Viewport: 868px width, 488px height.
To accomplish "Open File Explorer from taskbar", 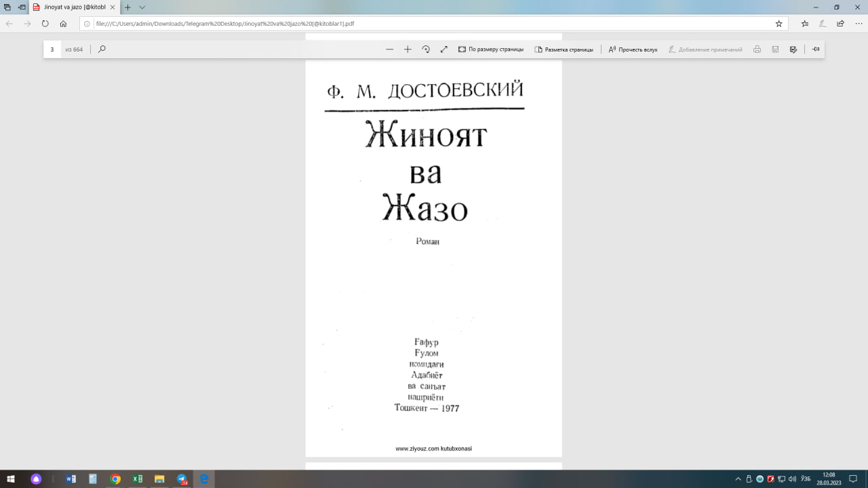I will (159, 479).
